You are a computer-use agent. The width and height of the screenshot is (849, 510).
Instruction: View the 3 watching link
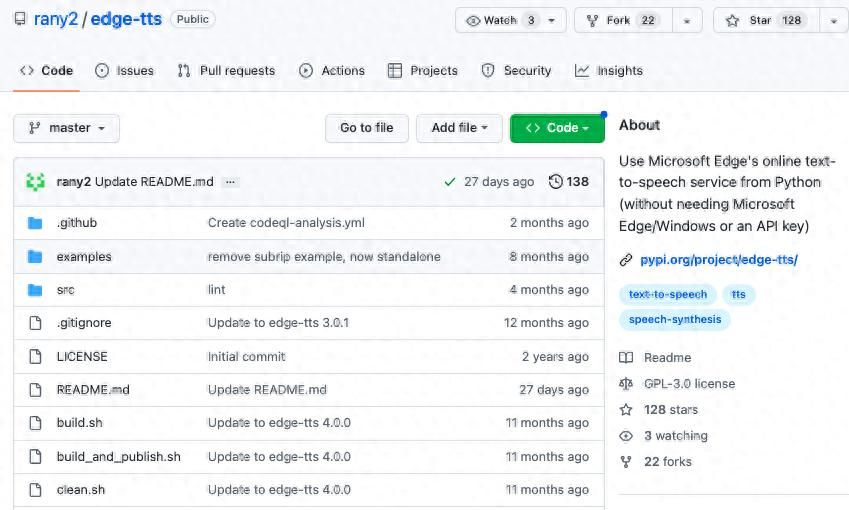pos(676,436)
